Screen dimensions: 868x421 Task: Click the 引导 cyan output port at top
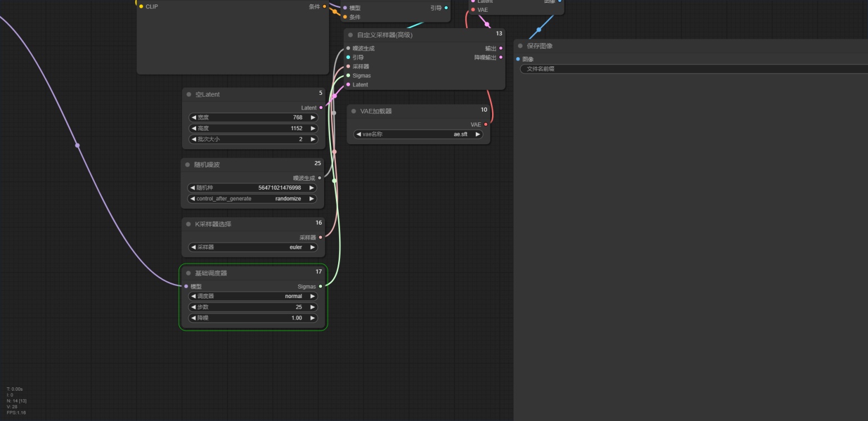(446, 8)
